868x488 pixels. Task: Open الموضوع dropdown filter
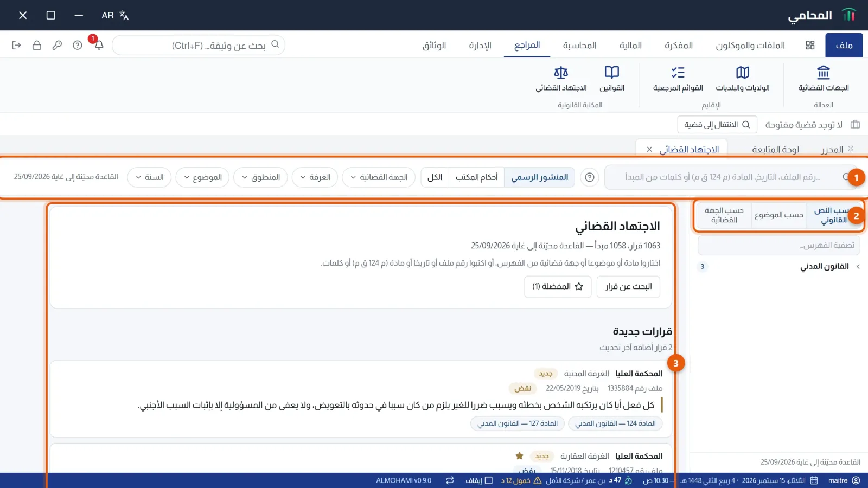coord(202,177)
